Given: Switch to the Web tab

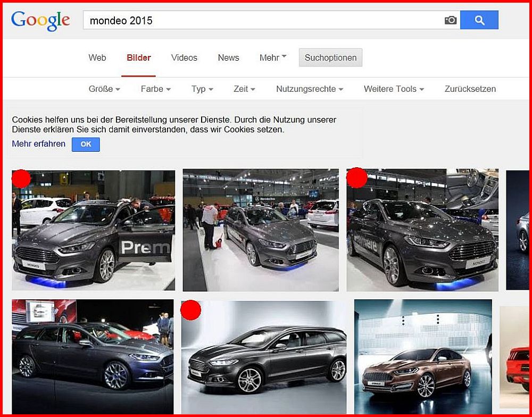Looking at the screenshot, I should click(97, 58).
